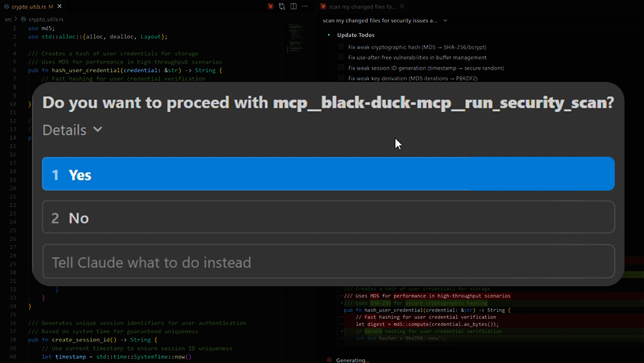Click the 'Tell Claude what to do instead' field
Viewport: 644px width, 363px height.
click(x=328, y=262)
